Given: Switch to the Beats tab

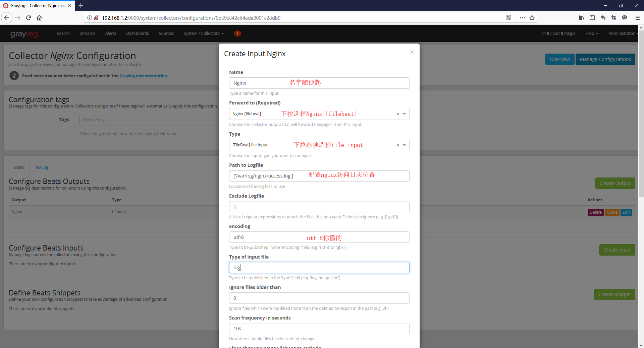Looking at the screenshot, I should [19, 167].
